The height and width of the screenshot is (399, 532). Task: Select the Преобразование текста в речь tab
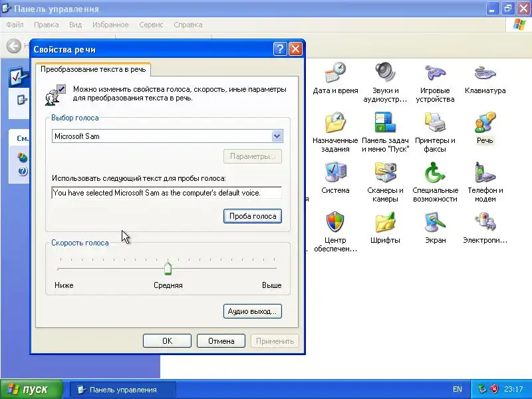point(93,69)
